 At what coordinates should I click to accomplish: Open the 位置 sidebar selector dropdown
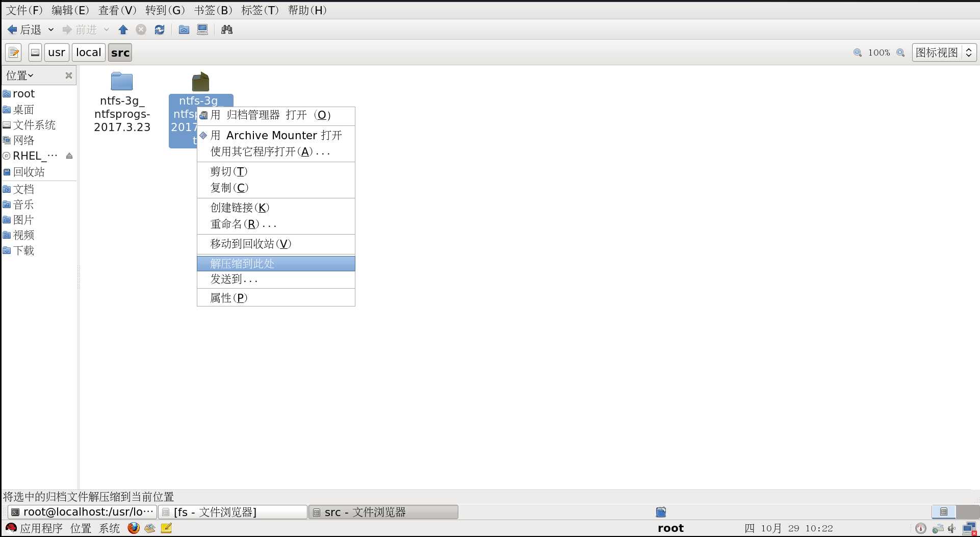[x=20, y=75]
